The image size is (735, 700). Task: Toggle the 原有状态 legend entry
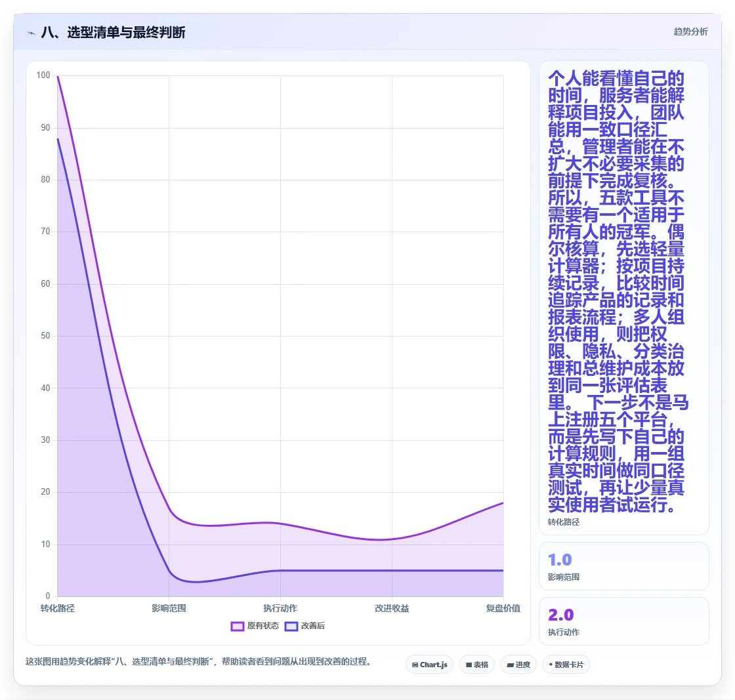coord(255,626)
